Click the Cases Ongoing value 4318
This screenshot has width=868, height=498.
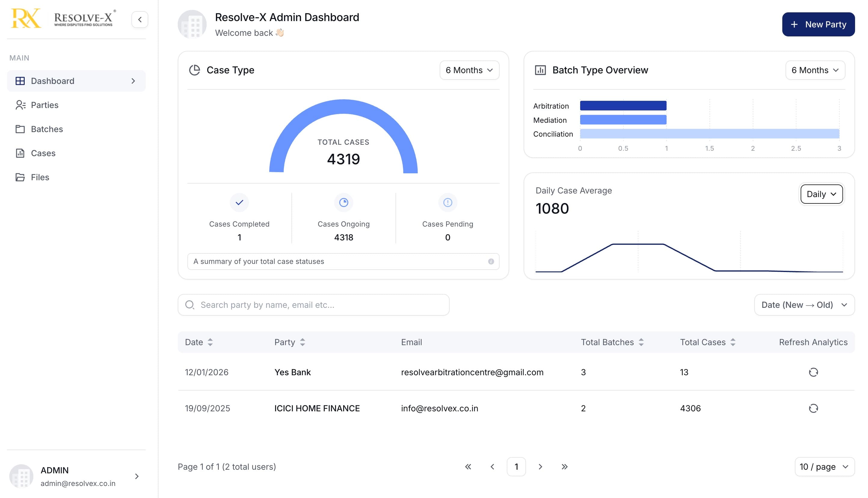(x=343, y=237)
